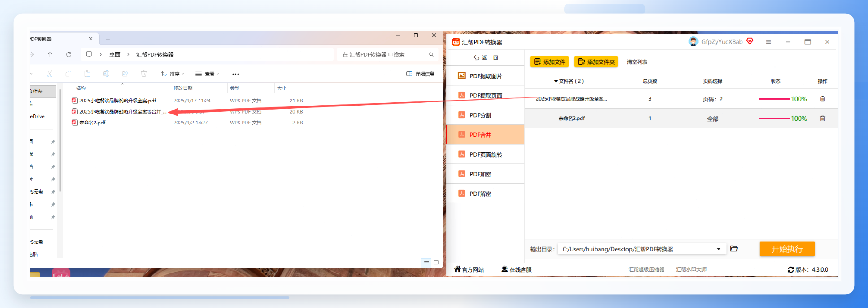The image size is (868, 308).
Task: Click the PC icon in Explorer address bar
Action: tap(89, 54)
